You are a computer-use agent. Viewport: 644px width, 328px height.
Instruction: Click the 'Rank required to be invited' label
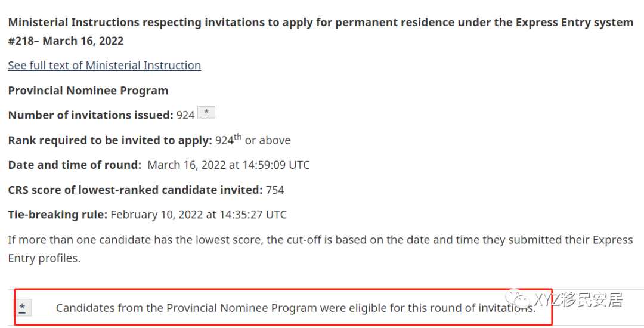pyautogui.click(x=110, y=141)
